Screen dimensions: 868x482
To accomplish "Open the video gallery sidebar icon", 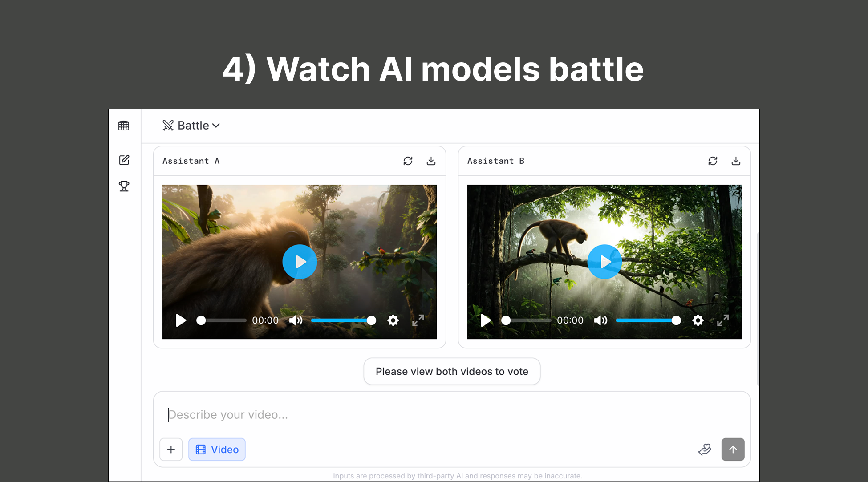I will [124, 126].
